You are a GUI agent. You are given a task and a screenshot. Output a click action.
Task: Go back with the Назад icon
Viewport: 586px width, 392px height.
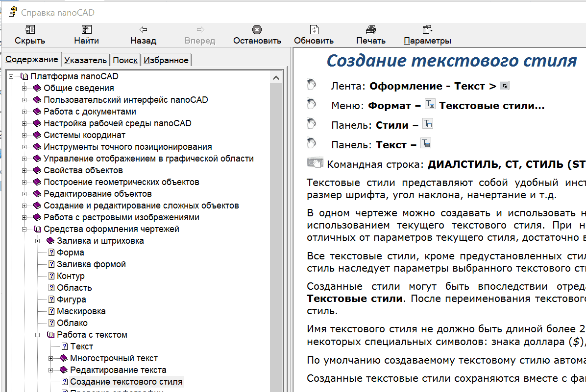pos(143,30)
